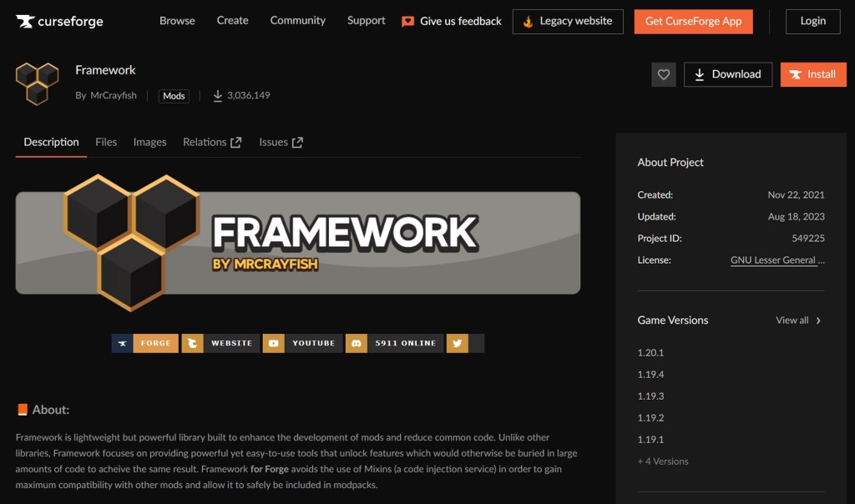Screen dimensions: 855x504
Task: Switch to the Files tab
Action: point(106,142)
